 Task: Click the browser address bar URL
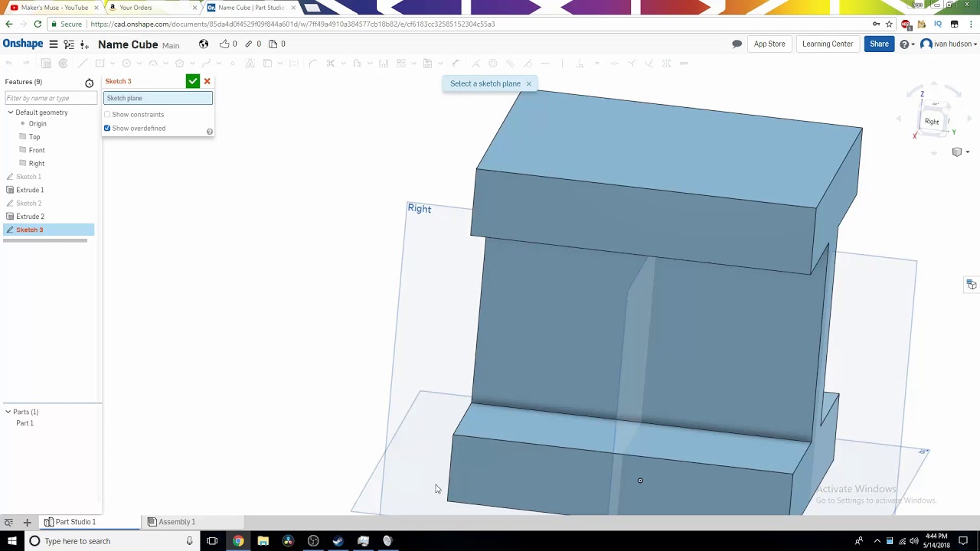click(x=292, y=24)
